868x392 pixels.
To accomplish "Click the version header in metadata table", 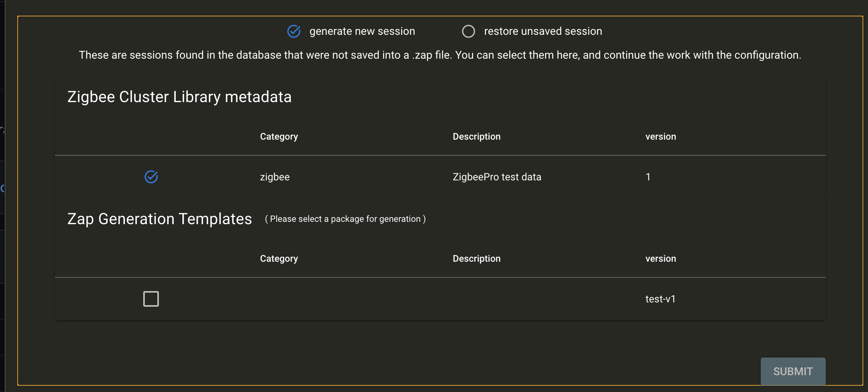I will point(661,136).
